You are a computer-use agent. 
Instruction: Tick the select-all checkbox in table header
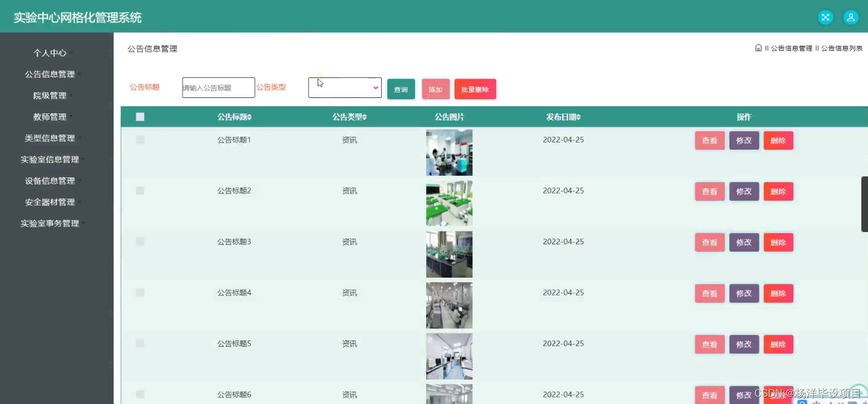140,117
